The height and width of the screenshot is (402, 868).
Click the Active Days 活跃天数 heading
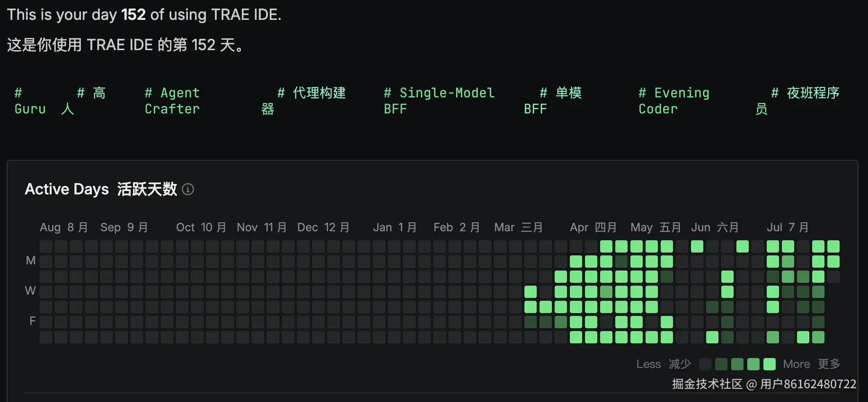tap(101, 189)
